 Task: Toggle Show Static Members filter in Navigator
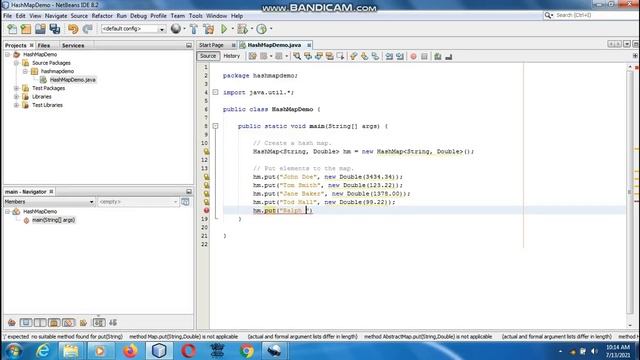click(x=40, y=322)
